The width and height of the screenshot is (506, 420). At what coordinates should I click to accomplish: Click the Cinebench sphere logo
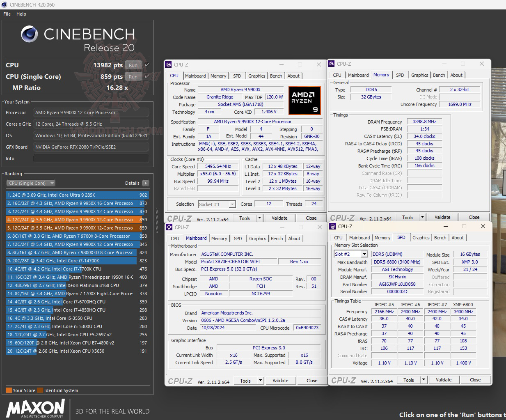(29, 34)
